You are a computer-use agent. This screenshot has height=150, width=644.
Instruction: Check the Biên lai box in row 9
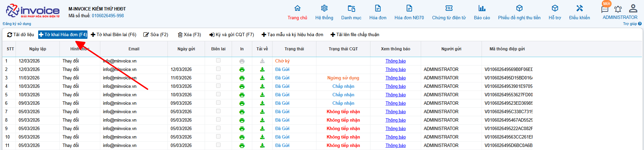218,128
